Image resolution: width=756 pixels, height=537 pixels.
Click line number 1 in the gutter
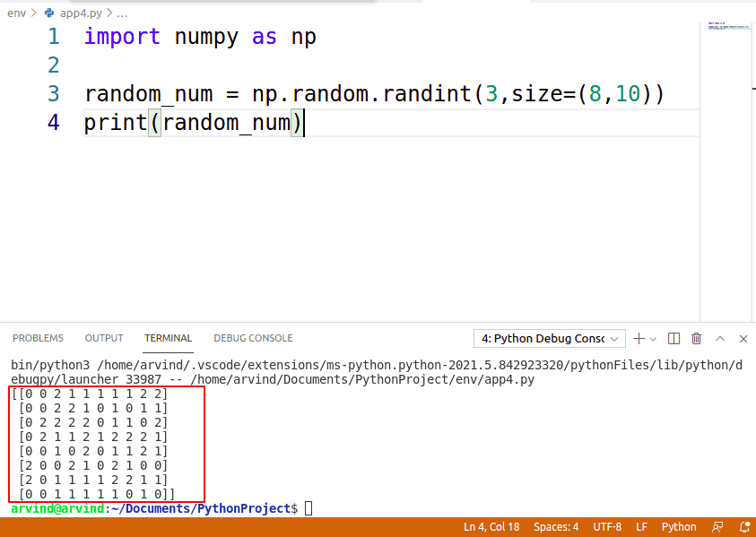point(54,37)
